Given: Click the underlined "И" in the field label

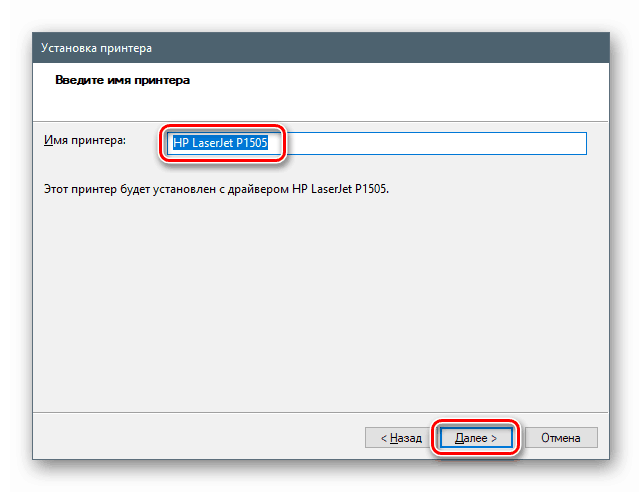Looking at the screenshot, I should pos(48,141).
